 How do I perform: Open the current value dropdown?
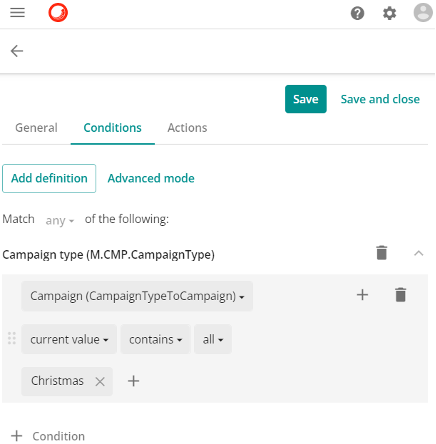tap(69, 339)
